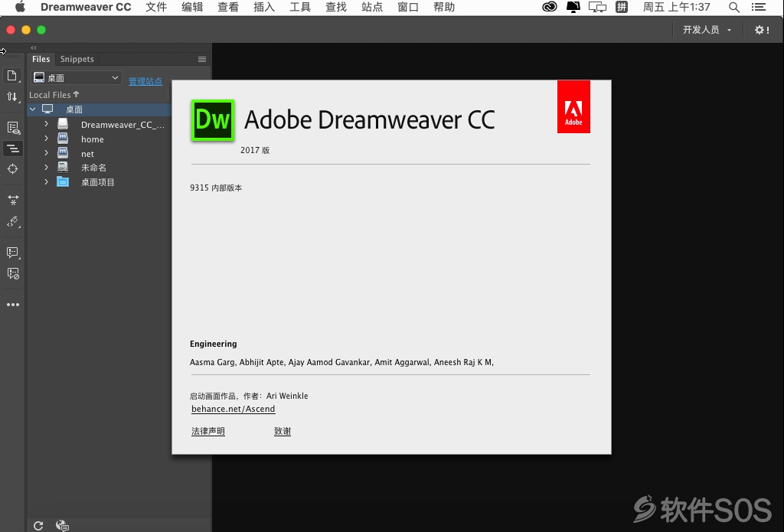
Task: Click the refresh icon in Files panel
Action: click(38, 526)
